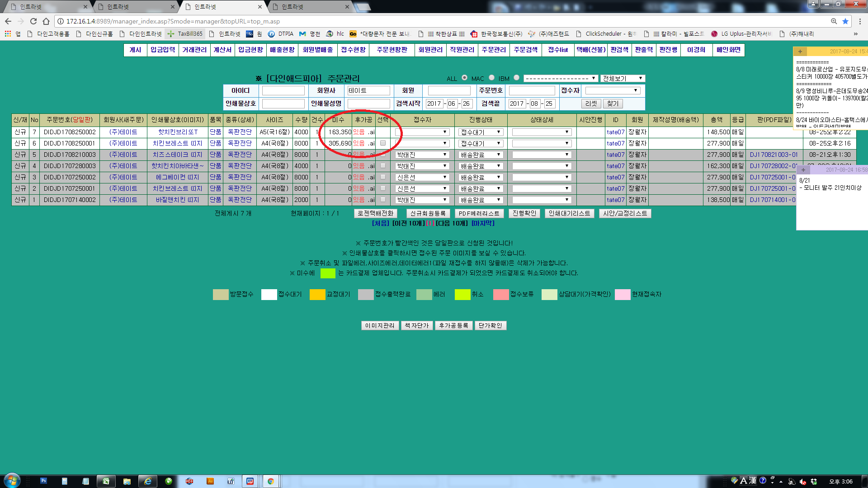Open Photoshop from the taskbar
This screenshot has width=868, height=488.
pyautogui.click(x=44, y=481)
